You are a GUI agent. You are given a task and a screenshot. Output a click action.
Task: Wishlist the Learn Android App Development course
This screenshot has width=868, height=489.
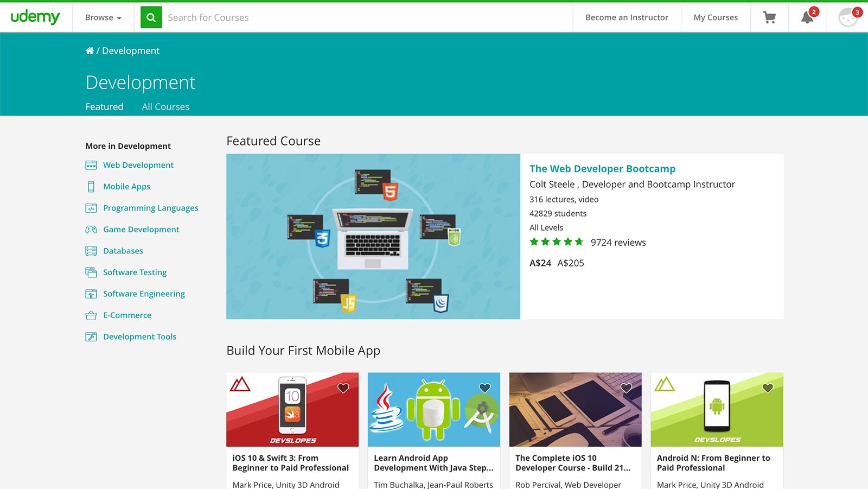[485, 388]
